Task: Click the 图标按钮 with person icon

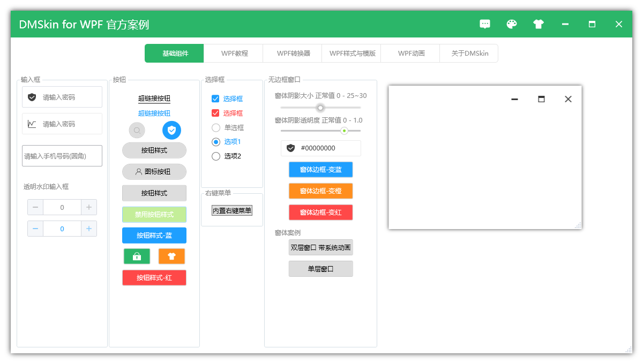Action: point(154,172)
